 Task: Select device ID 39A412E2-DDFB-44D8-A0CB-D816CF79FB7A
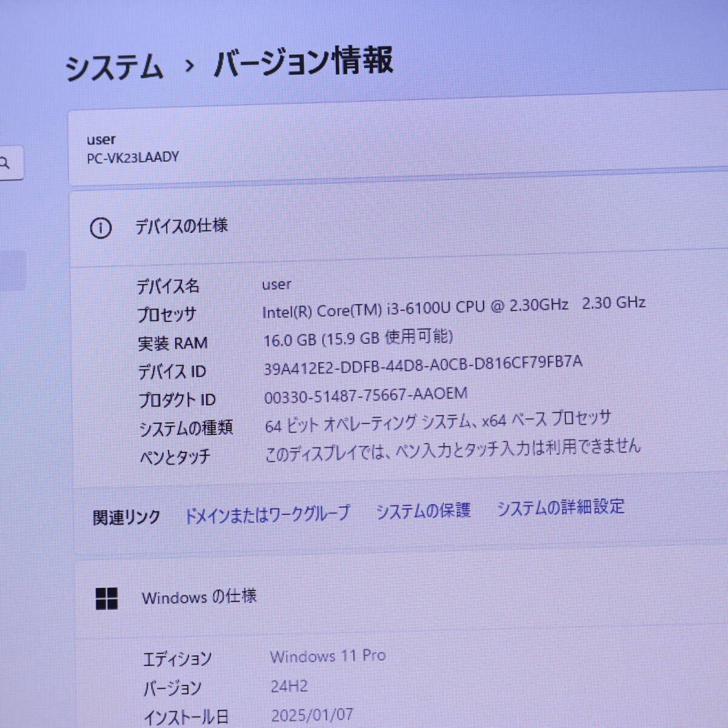pos(423,365)
